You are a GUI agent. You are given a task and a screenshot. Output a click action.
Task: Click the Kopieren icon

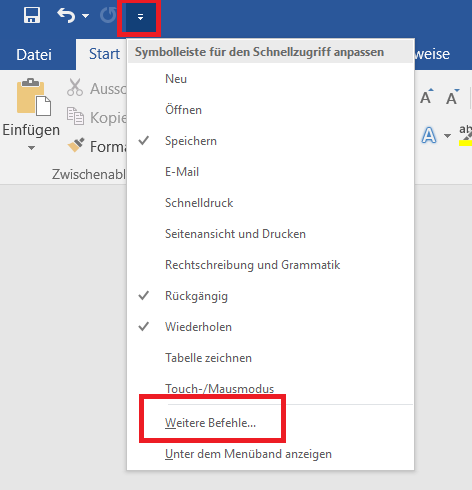coord(75,116)
